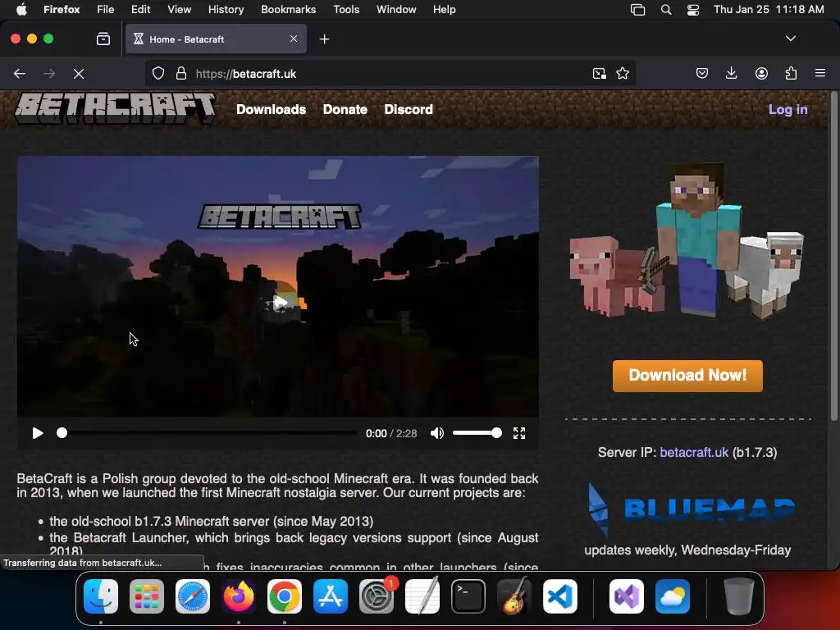Open Launchpad from the Dock
Viewport: 840px width, 630px height.
click(x=147, y=596)
